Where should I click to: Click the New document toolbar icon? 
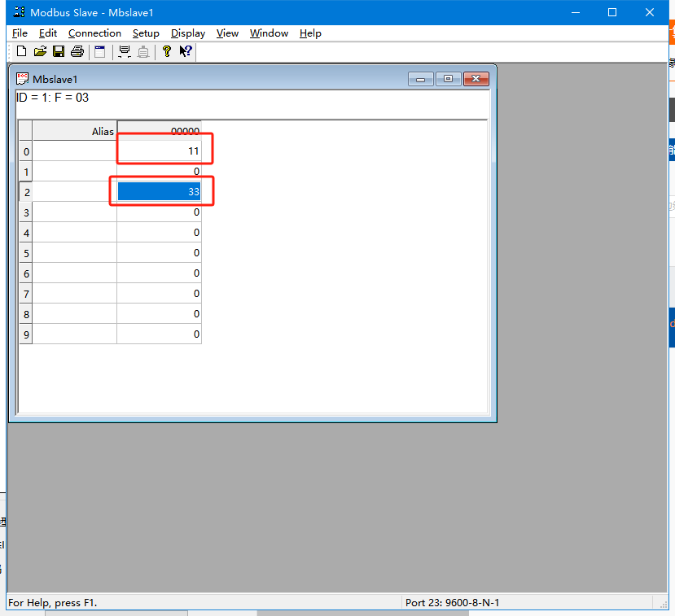click(x=21, y=51)
